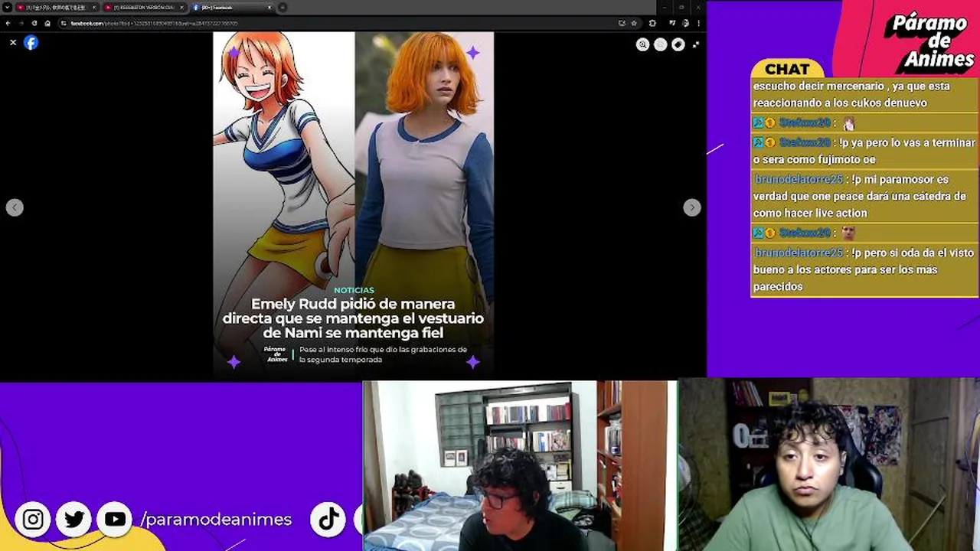
Task: Go to the browser home page
Action: click(x=47, y=23)
